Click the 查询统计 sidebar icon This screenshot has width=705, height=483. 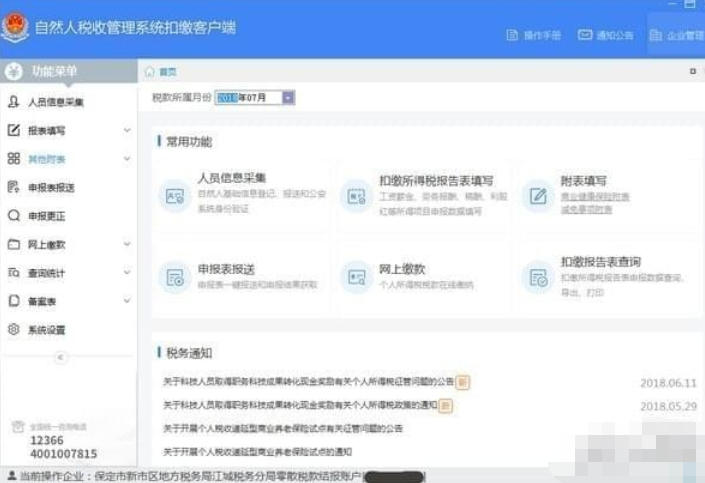pos(14,273)
